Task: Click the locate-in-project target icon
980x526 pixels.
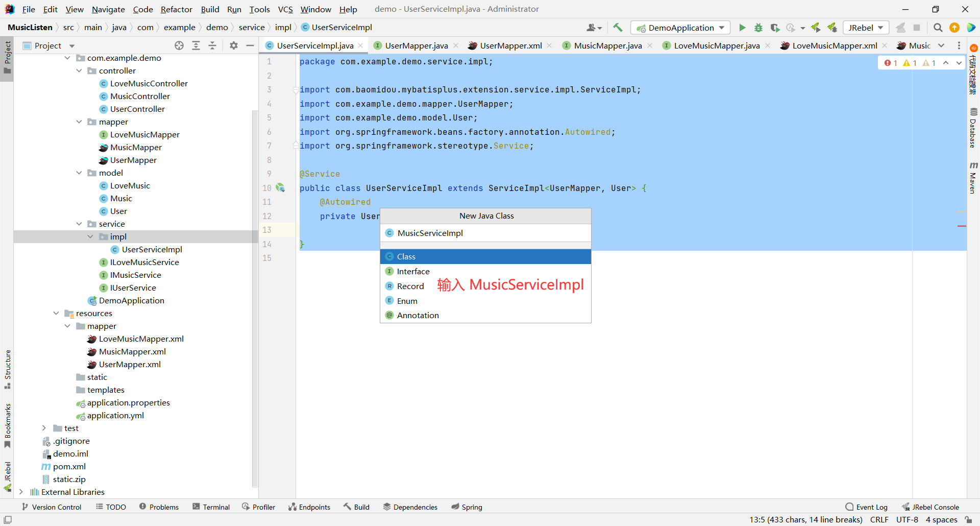Action: click(x=179, y=45)
